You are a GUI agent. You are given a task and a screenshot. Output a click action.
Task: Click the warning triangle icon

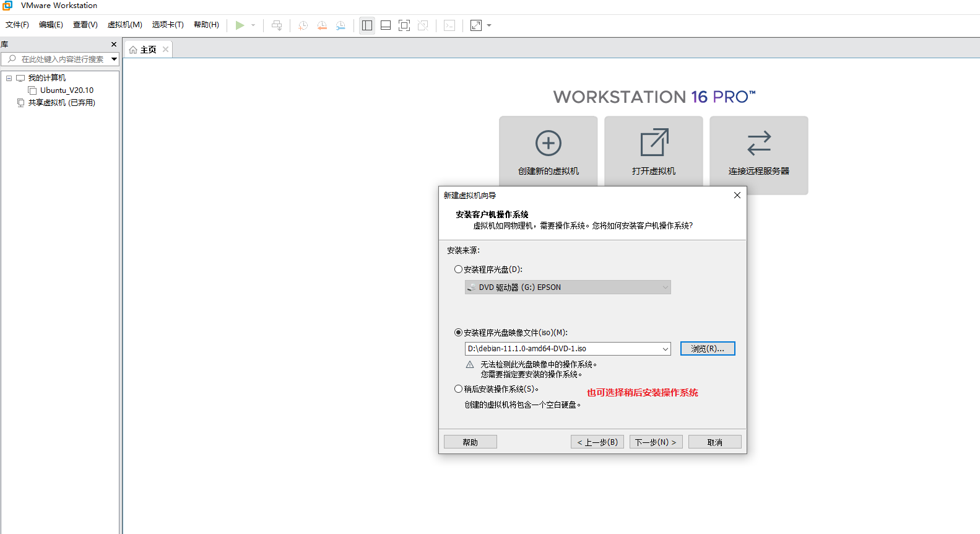(470, 365)
